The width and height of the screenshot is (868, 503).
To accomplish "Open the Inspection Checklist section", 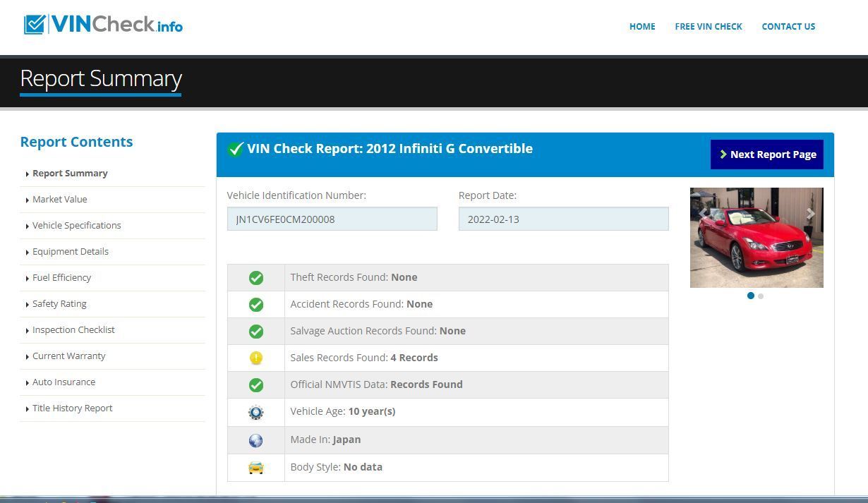I will pos(73,329).
